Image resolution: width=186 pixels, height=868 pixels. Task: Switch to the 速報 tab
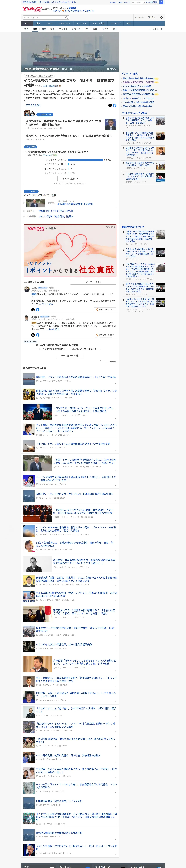(x=38, y=24)
